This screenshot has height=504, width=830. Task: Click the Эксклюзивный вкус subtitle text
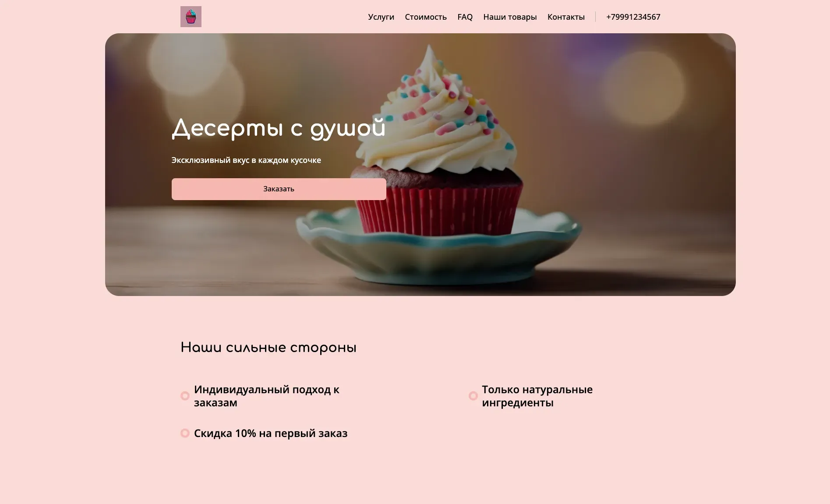[x=246, y=160]
